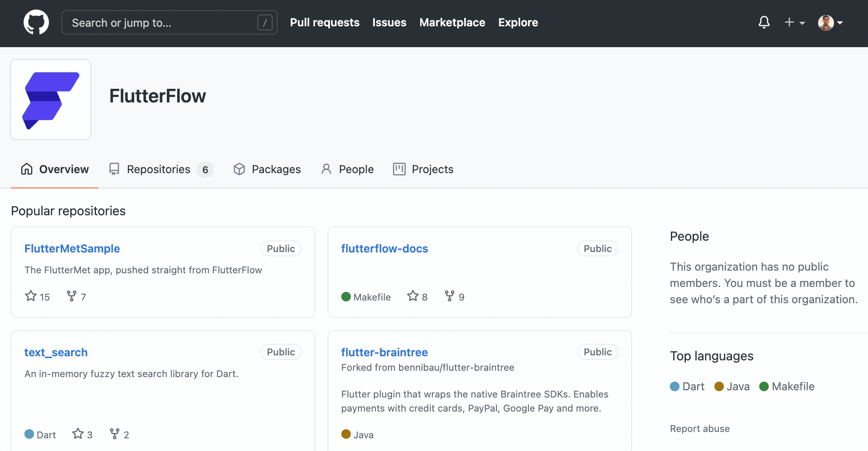The width and height of the screenshot is (868, 451).
Task: Click the Makefile color dot in flutterflow-docs card
Action: [x=346, y=297]
